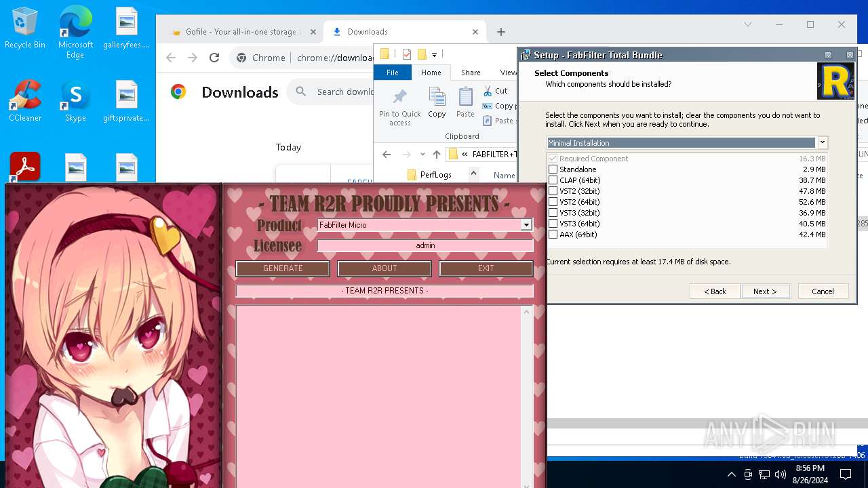Show hidden tray icons chevron

click(x=732, y=474)
